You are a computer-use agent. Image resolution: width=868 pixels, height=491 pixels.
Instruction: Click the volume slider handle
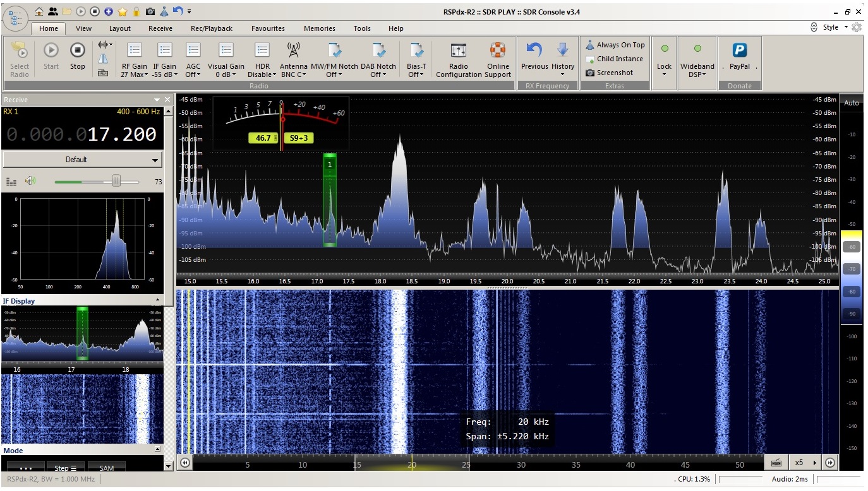pyautogui.click(x=116, y=182)
